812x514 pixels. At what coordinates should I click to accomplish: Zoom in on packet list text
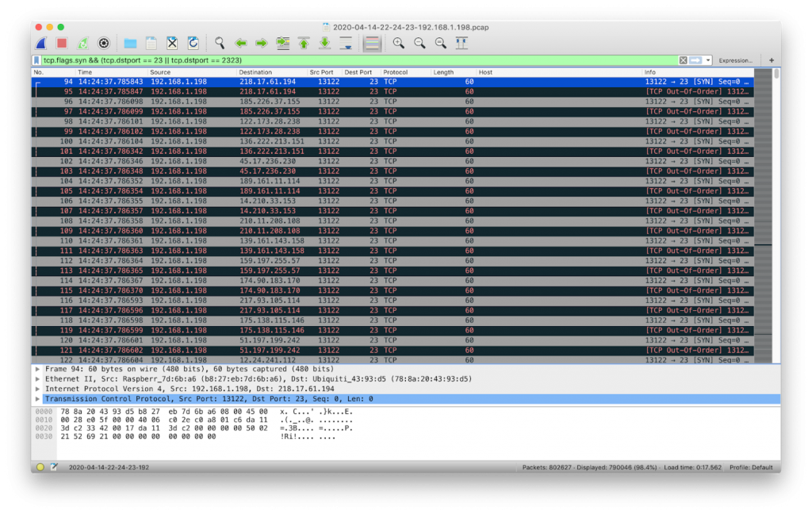coord(398,44)
